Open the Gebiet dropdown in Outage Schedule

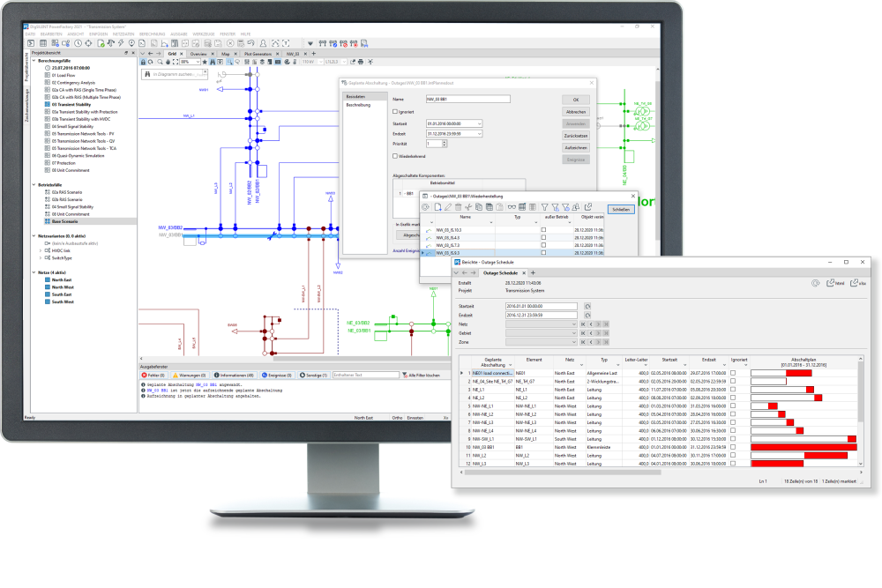pos(574,333)
